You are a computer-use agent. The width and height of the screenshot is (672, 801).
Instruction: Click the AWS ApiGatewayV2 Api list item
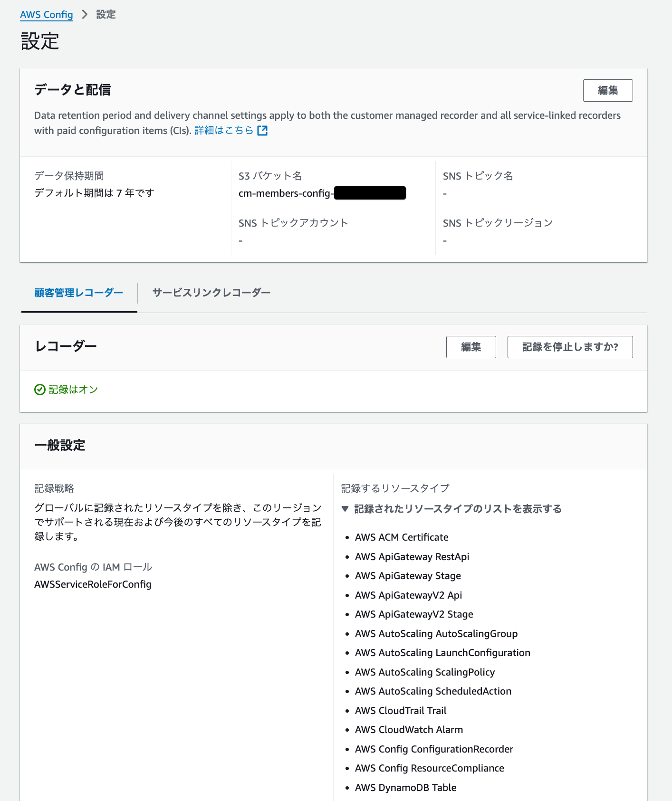pyautogui.click(x=408, y=595)
